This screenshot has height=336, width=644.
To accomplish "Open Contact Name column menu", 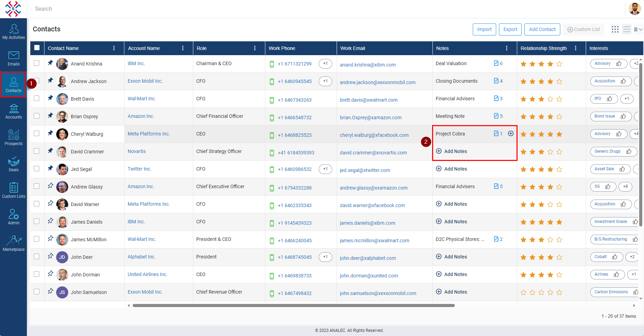I will pyautogui.click(x=114, y=48).
